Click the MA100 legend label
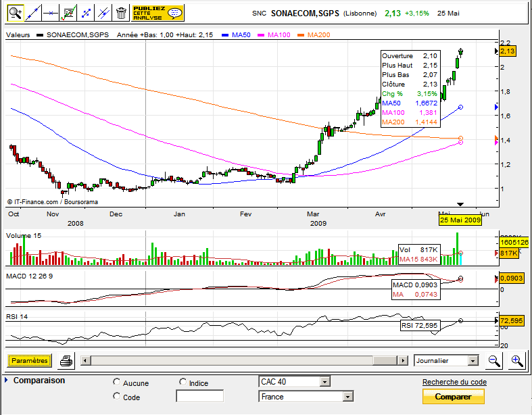Image resolution: width=532 pixels, height=415 pixels. (279, 34)
